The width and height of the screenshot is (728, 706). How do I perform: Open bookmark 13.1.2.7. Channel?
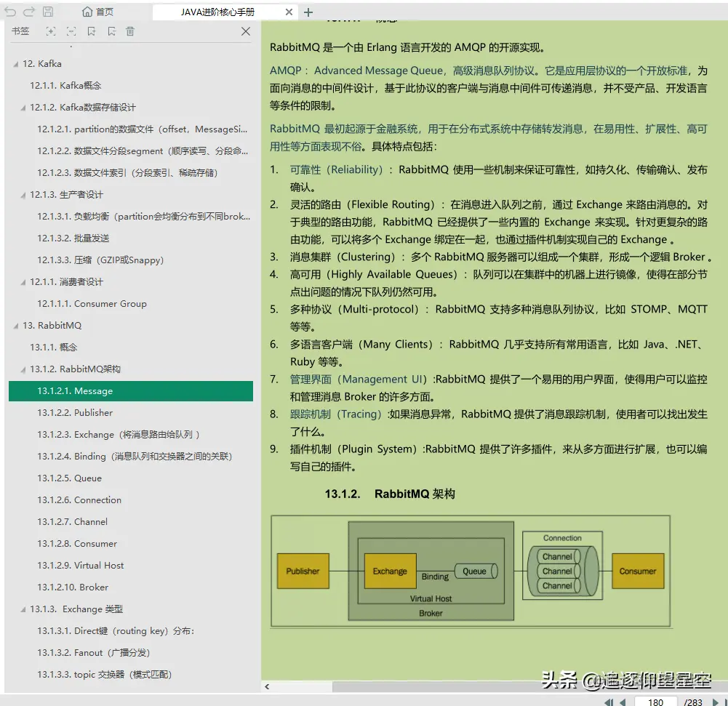point(72,522)
